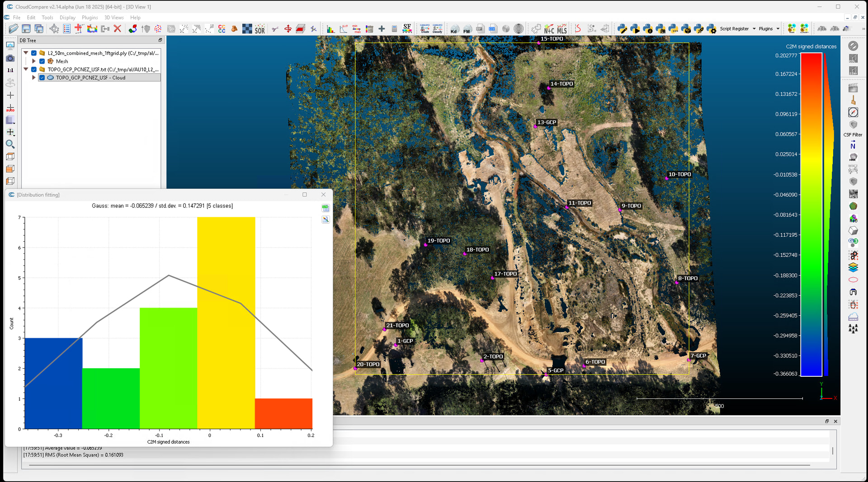Click the Canupo Classify icon
The height and width of the screenshot is (482, 868).
click(437, 29)
